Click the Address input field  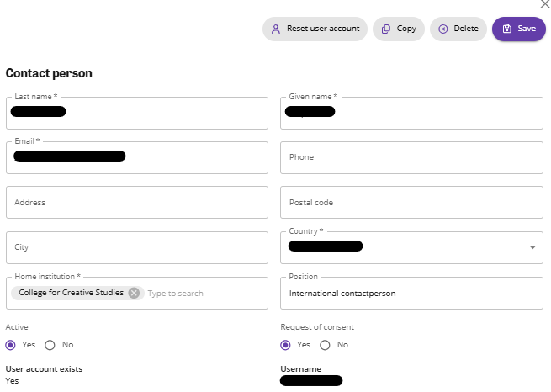click(136, 203)
